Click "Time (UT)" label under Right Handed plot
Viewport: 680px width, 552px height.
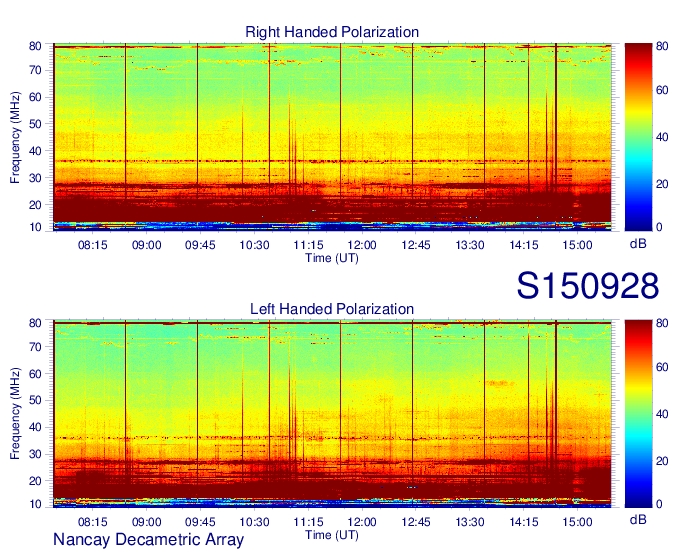(x=332, y=258)
